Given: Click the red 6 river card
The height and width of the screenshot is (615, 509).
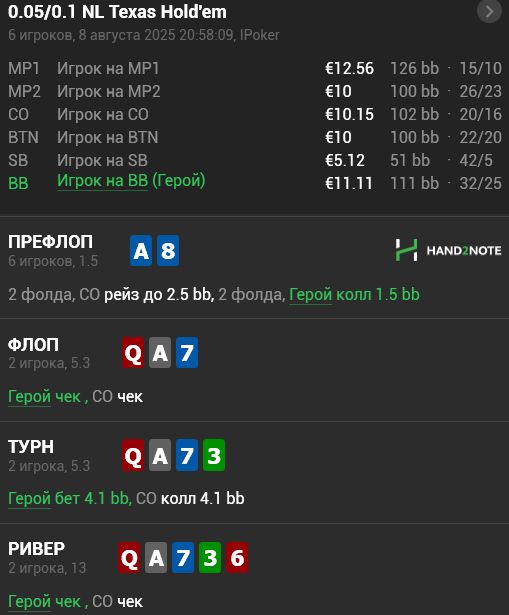Looking at the screenshot, I should point(237,557).
